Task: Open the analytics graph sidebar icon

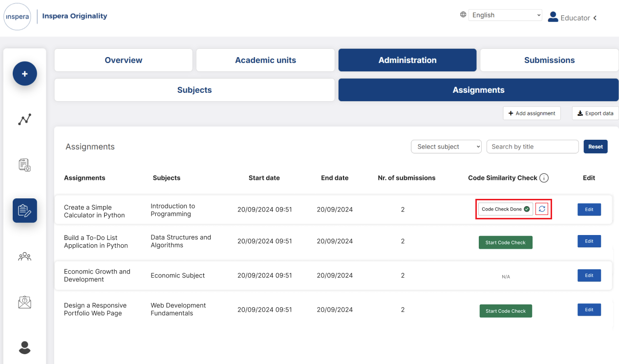Action: (25, 119)
